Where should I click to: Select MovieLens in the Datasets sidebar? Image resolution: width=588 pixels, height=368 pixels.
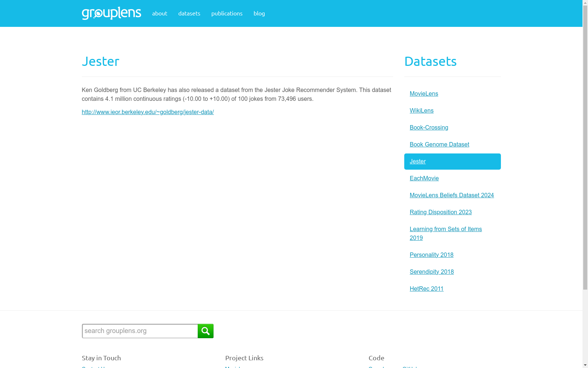pos(424,93)
